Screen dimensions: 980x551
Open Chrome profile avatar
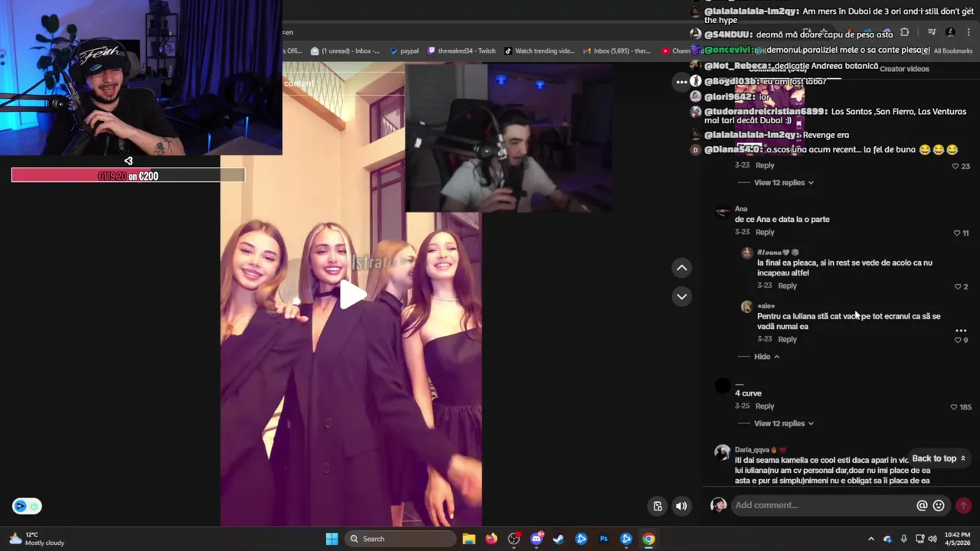(x=950, y=32)
